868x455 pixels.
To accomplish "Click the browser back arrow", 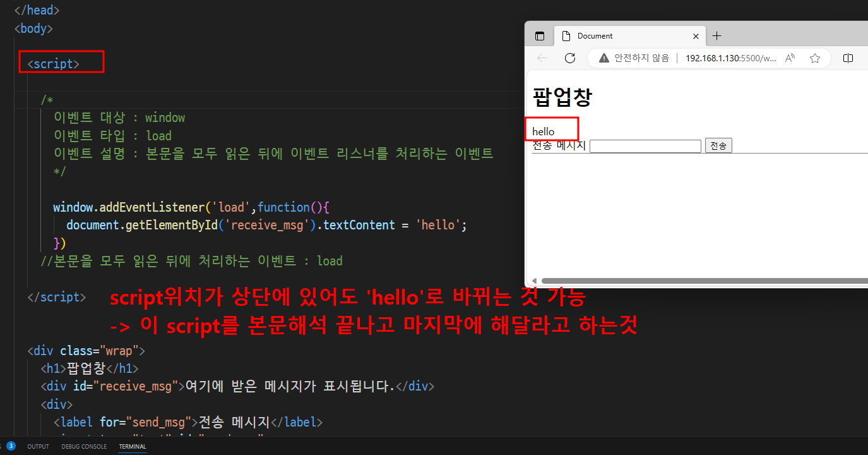I will (x=542, y=58).
